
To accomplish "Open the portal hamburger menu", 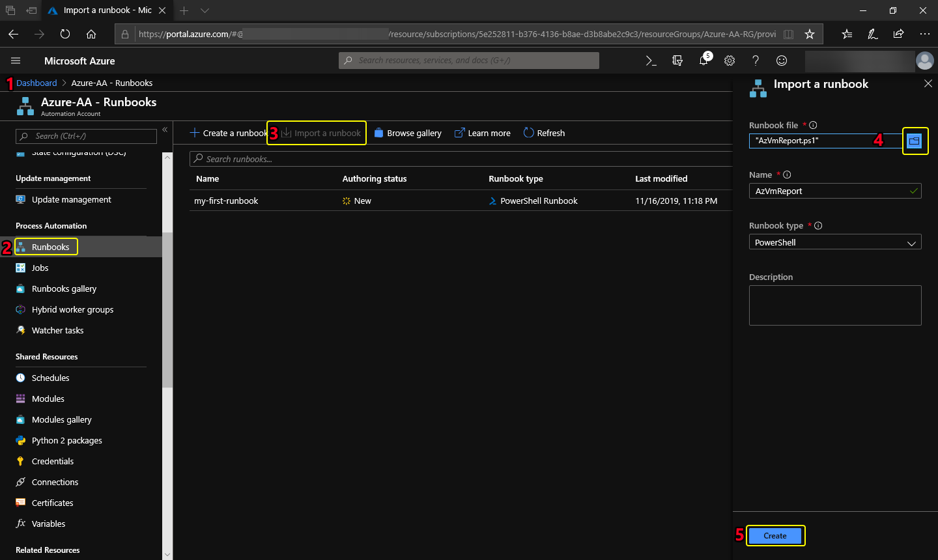I will click(x=16, y=61).
